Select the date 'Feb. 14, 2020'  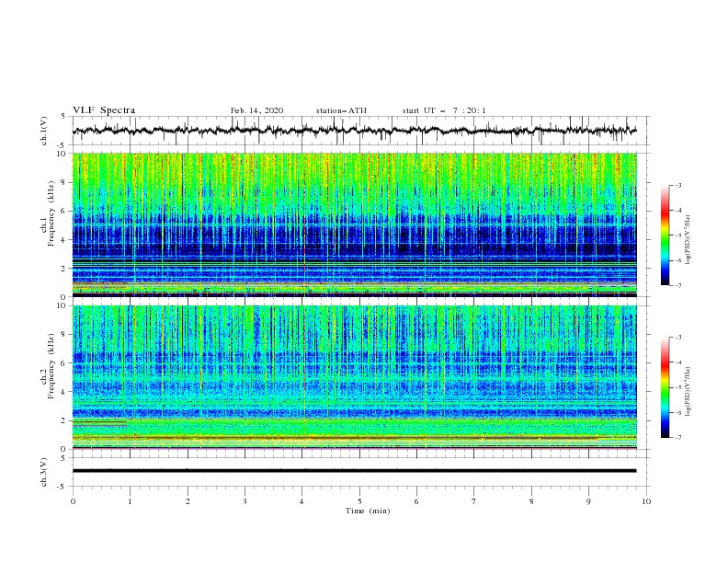pos(256,110)
